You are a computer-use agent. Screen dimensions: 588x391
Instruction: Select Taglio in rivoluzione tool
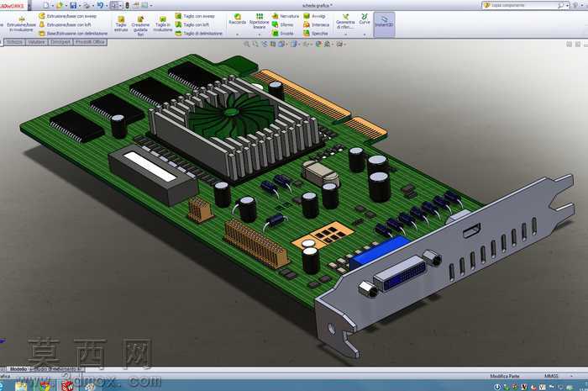tap(163, 24)
